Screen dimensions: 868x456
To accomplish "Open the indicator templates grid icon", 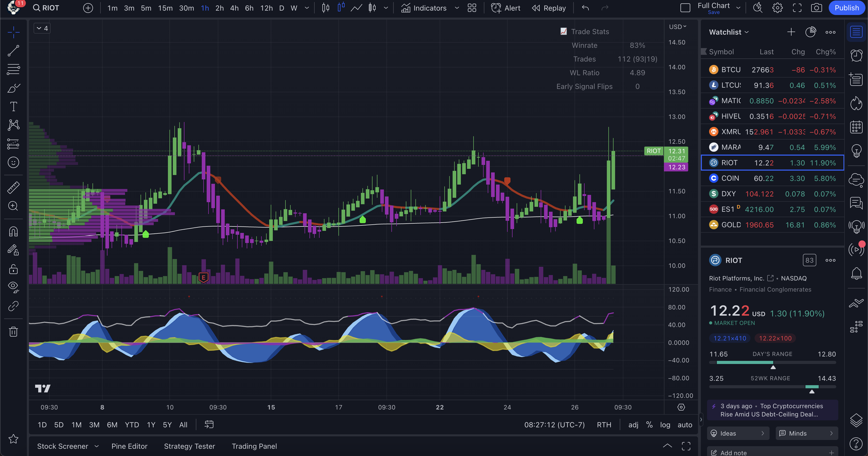I will point(472,8).
